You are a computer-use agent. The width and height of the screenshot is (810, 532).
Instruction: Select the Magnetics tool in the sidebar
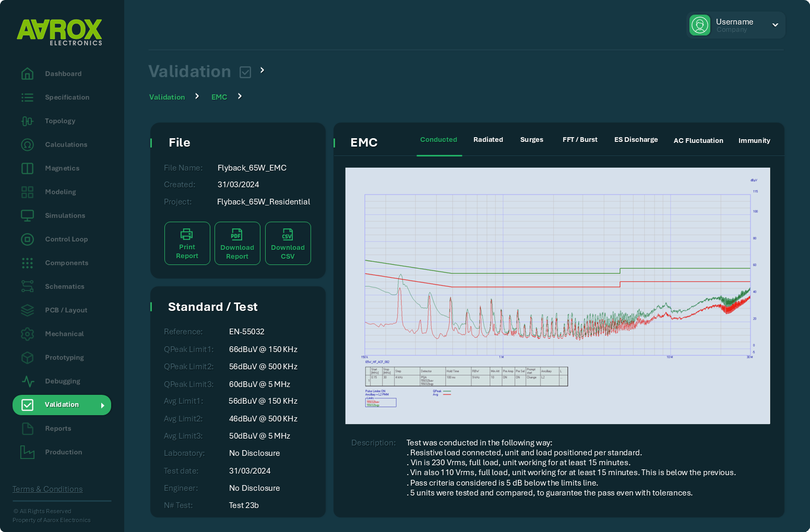point(62,168)
